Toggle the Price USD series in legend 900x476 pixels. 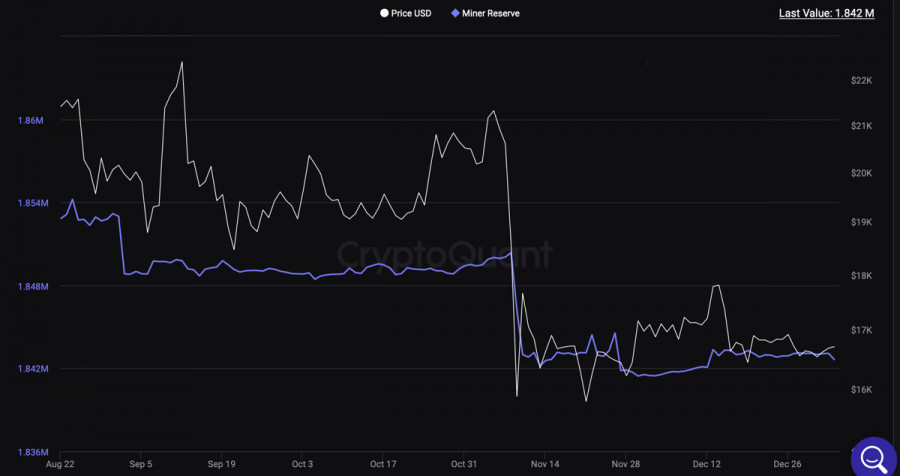point(411,13)
